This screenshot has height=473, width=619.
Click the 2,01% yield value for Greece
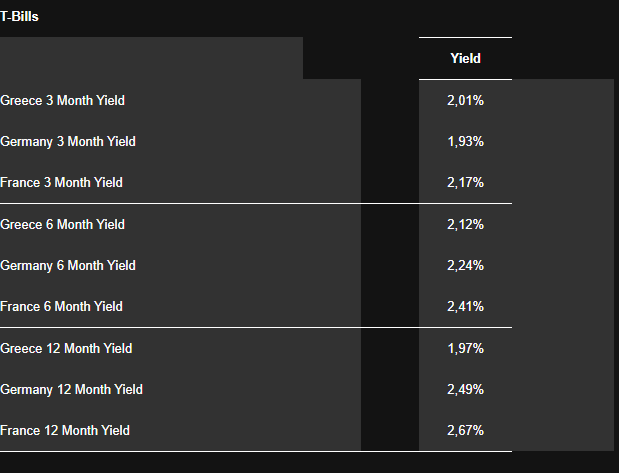coord(465,100)
